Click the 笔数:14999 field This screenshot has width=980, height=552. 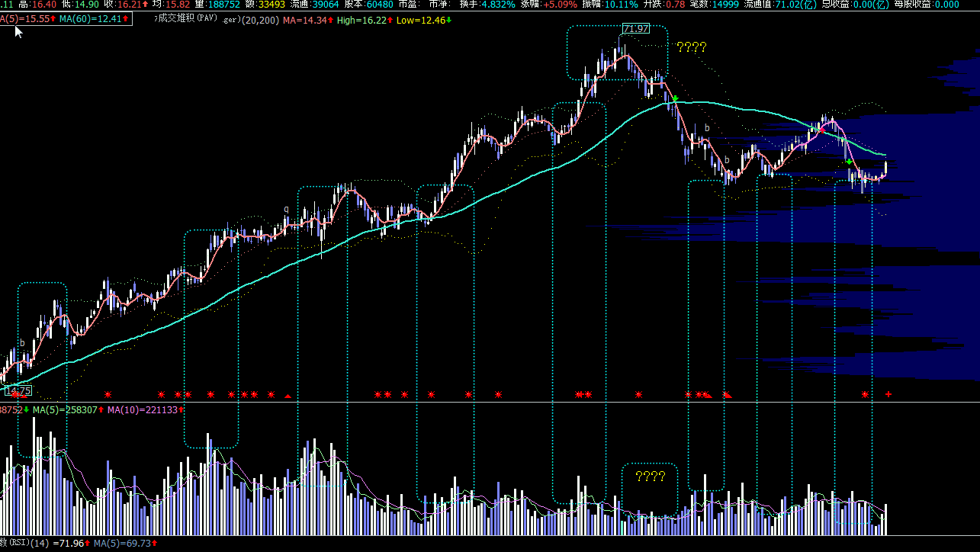(714, 5)
